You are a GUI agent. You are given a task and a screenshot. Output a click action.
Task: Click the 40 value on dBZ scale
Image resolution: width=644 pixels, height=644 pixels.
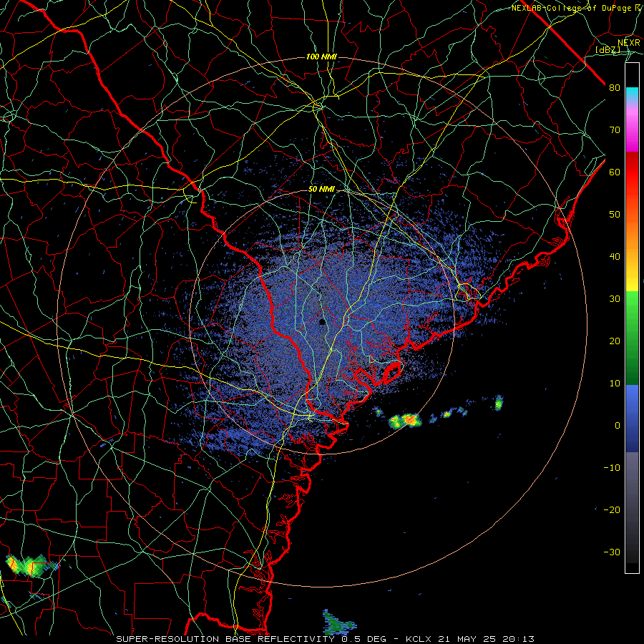point(615,257)
